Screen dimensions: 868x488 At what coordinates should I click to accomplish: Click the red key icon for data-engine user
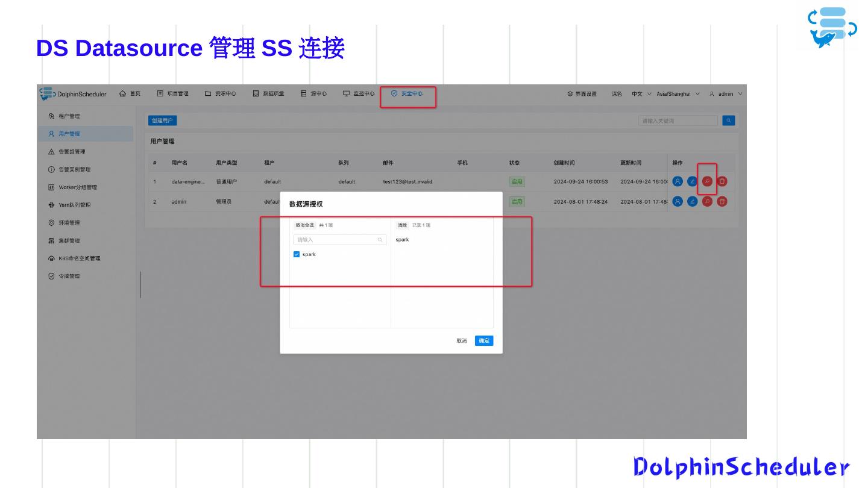[x=707, y=181]
